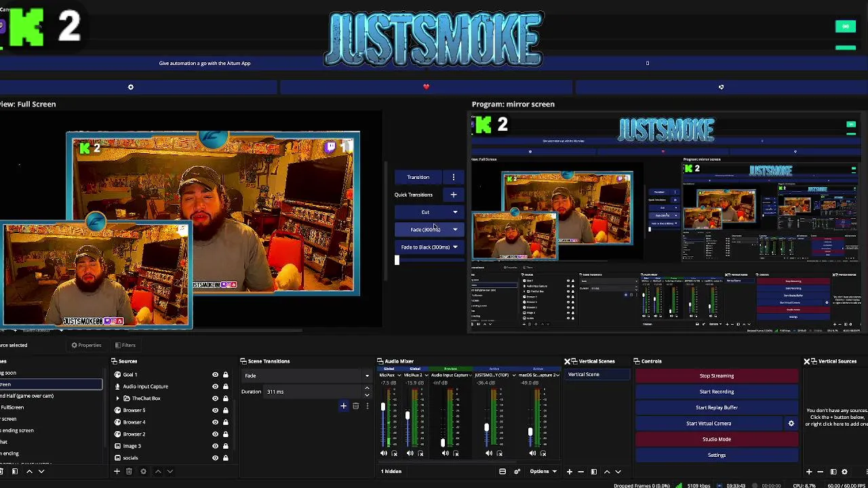The height and width of the screenshot is (488, 868).
Task: Unlock the Browser 4 source
Action: 226,422
